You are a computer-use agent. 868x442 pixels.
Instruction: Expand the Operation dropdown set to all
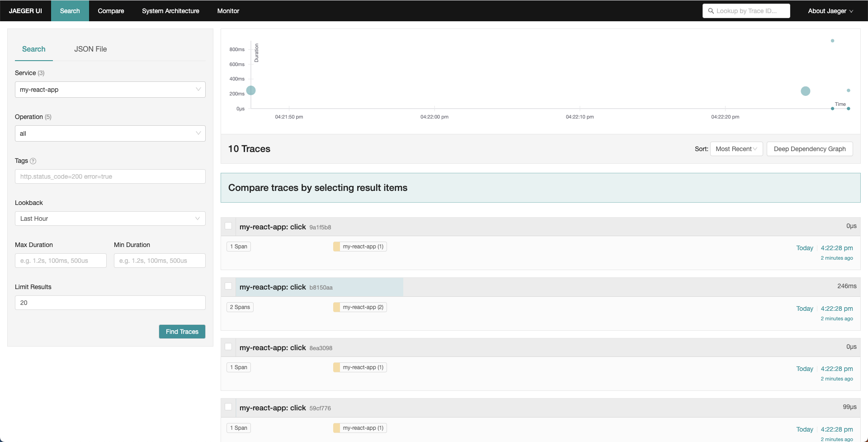[x=110, y=133]
